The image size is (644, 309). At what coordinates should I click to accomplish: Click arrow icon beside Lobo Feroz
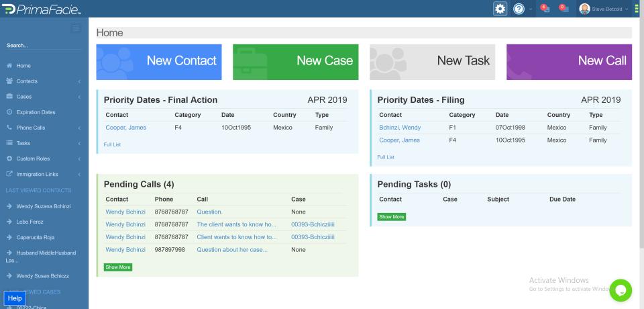pyautogui.click(x=9, y=222)
